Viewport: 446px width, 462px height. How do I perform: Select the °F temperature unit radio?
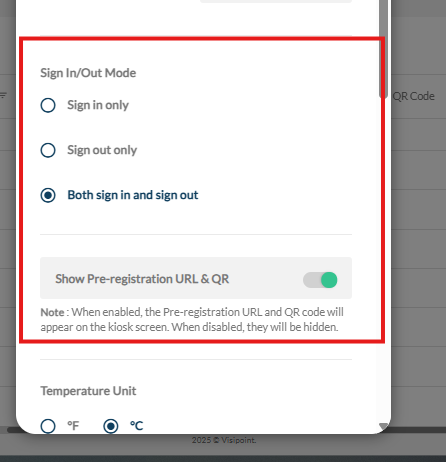coord(48,426)
